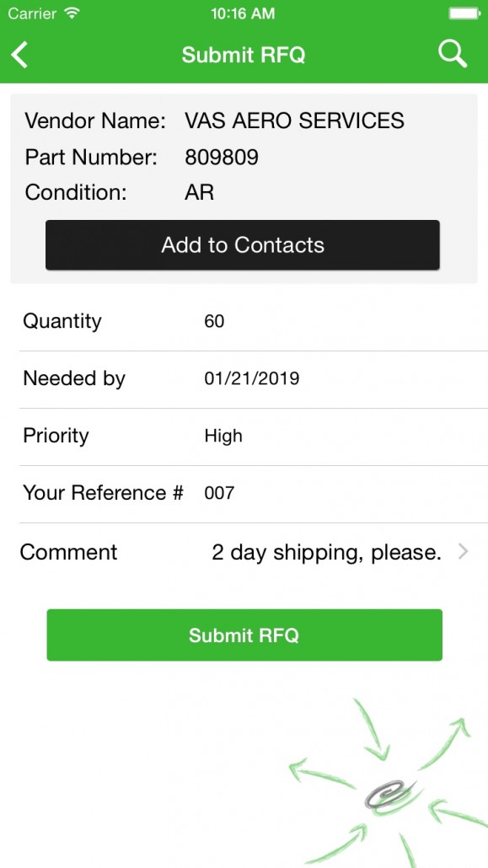
Task: Tap the Quantity row label
Action: 62,322
